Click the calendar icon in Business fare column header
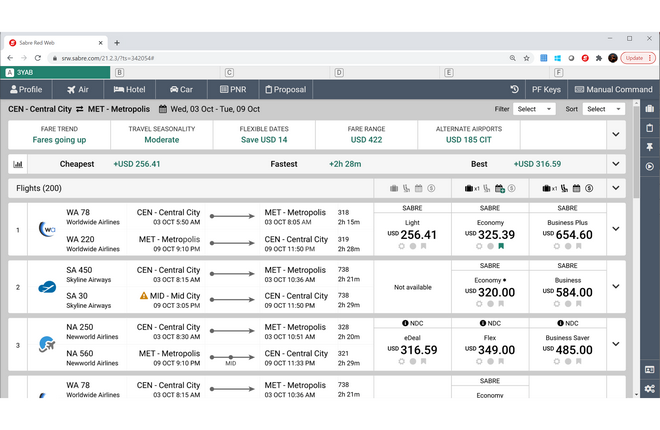 point(577,188)
